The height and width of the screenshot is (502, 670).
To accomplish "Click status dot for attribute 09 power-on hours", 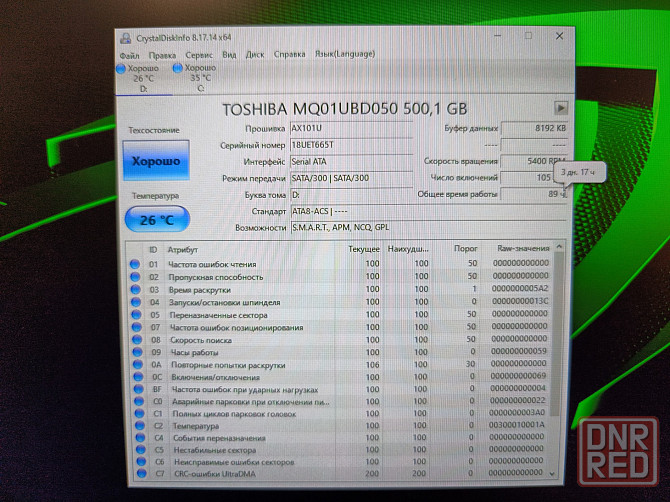I will click(x=135, y=352).
